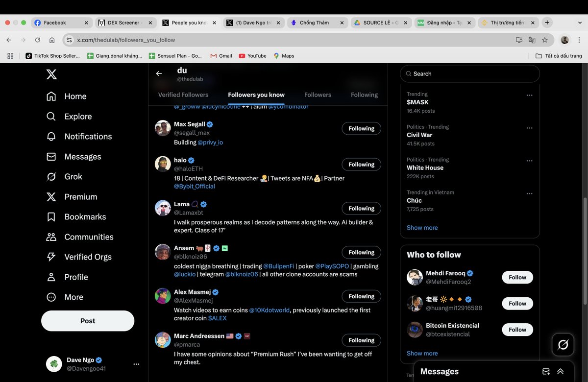Click the browser address bar URL

pos(126,40)
